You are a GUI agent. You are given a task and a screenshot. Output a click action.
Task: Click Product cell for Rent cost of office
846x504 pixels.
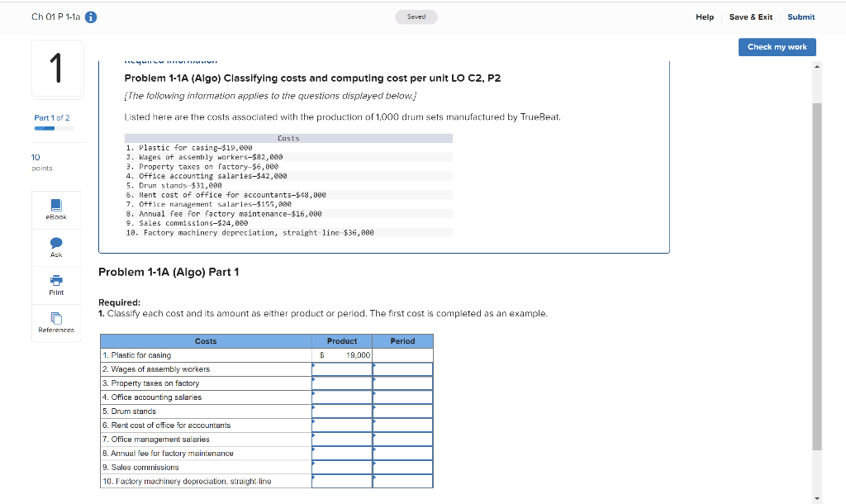(x=342, y=426)
